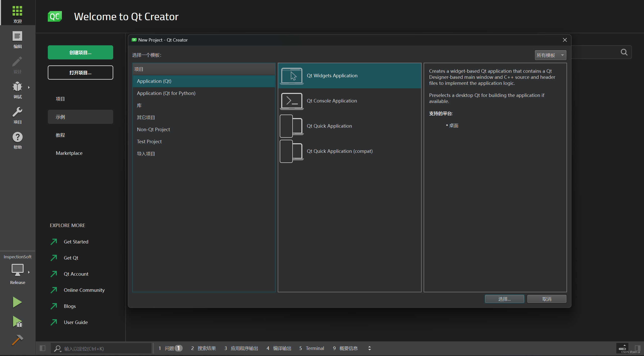644x356 pixels.
Task: Click the Qt Quick Application icon
Action: pyautogui.click(x=291, y=126)
